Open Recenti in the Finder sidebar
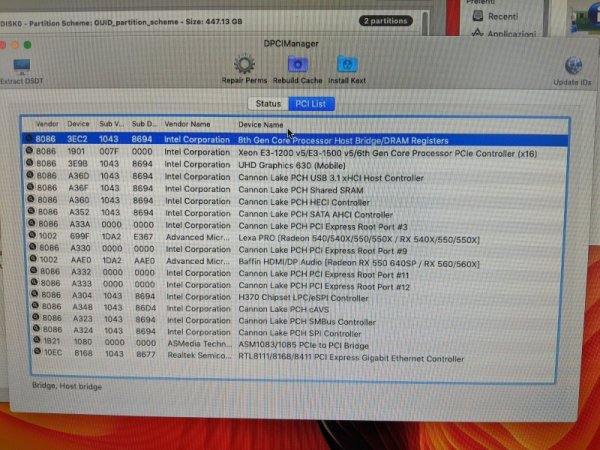This screenshot has width=600, height=450. point(502,16)
